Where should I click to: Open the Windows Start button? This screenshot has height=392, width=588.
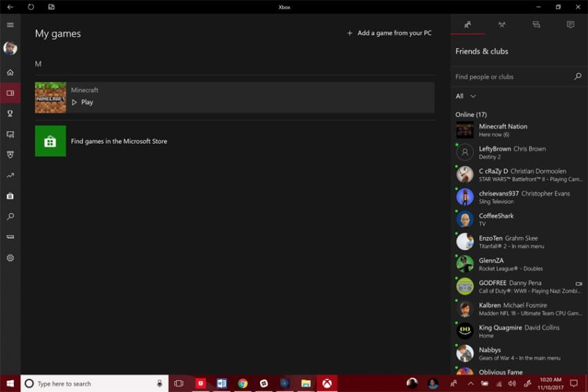(10, 384)
